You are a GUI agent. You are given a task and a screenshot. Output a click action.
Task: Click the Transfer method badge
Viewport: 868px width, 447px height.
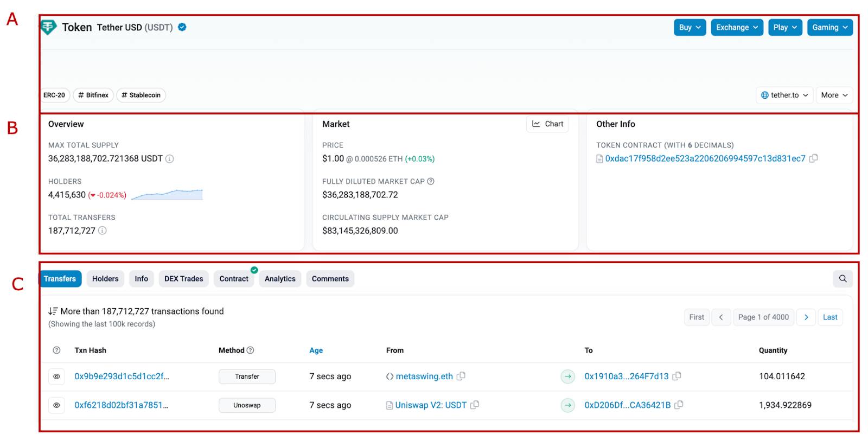(247, 376)
